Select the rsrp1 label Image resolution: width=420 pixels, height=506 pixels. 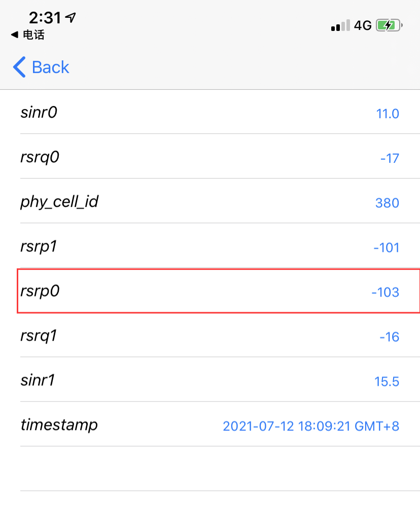coord(40,247)
